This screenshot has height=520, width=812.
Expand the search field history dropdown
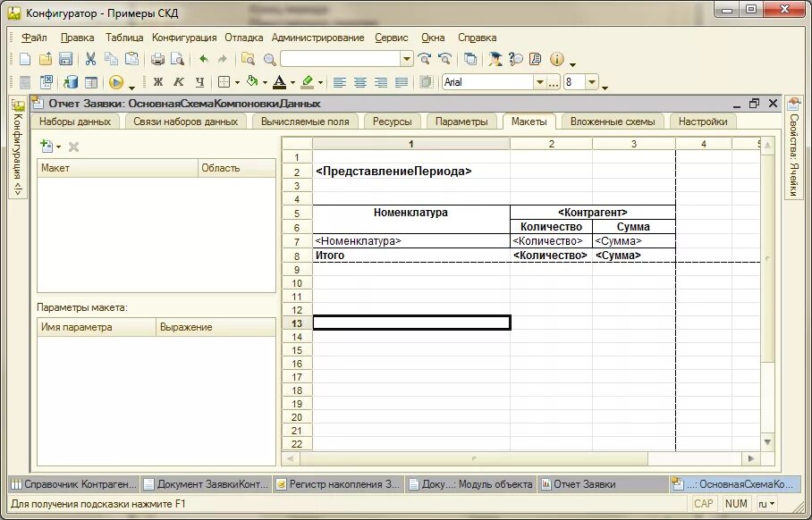point(407,59)
